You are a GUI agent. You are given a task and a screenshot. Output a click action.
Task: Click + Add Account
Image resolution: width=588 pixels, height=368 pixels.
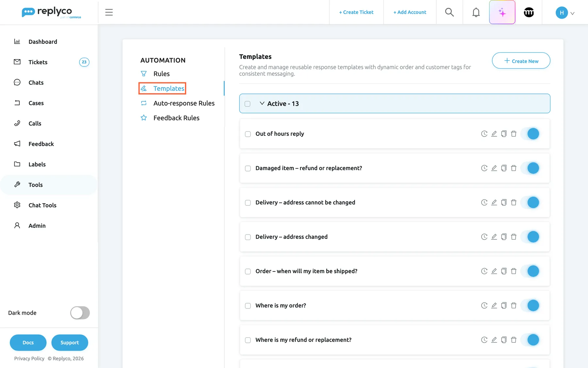[x=410, y=12]
